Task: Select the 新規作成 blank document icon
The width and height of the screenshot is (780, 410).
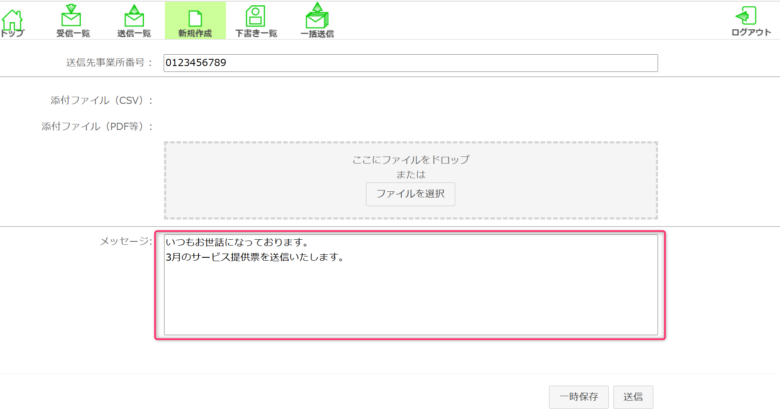Action: tap(195, 16)
